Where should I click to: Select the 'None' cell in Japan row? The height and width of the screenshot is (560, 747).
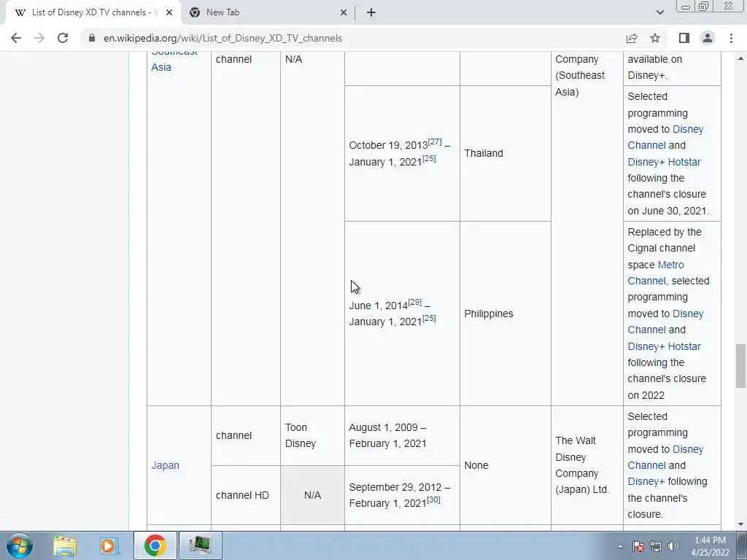click(476, 465)
